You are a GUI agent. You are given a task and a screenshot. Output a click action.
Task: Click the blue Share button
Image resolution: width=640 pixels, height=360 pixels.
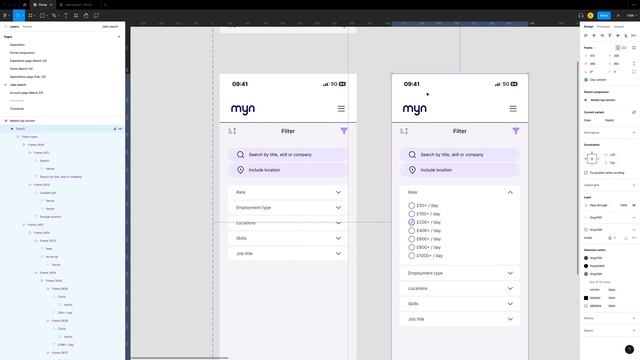[604, 16]
